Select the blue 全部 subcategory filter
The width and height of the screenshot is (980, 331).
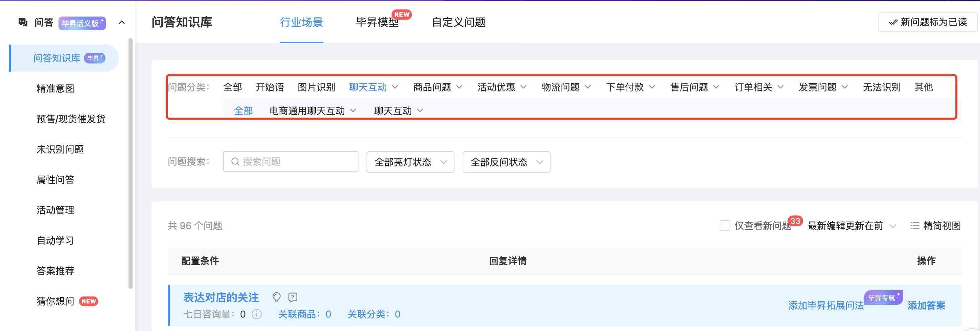tap(243, 111)
